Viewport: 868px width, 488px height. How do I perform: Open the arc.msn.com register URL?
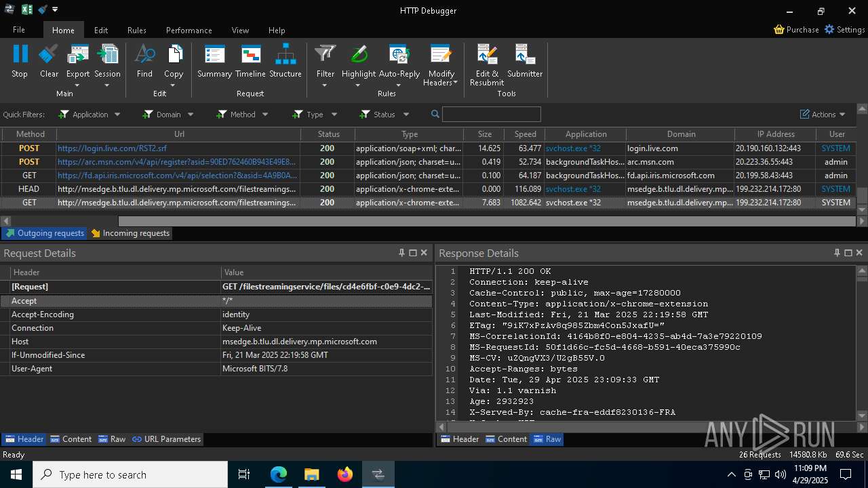[x=177, y=162]
